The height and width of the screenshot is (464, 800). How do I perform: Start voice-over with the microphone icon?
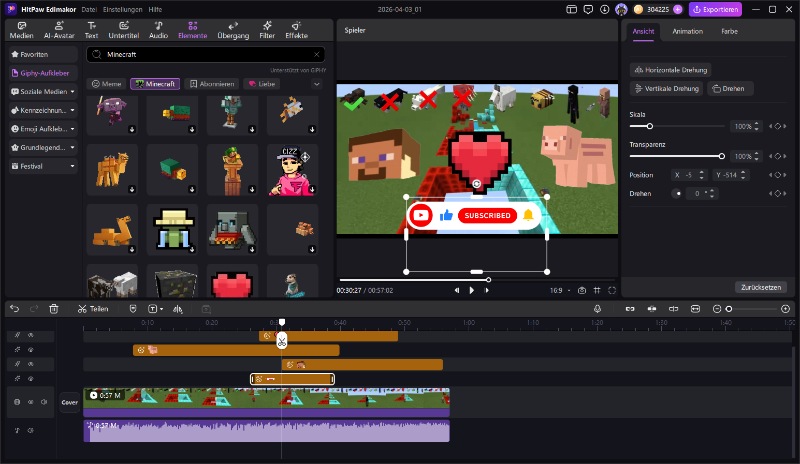click(597, 309)
